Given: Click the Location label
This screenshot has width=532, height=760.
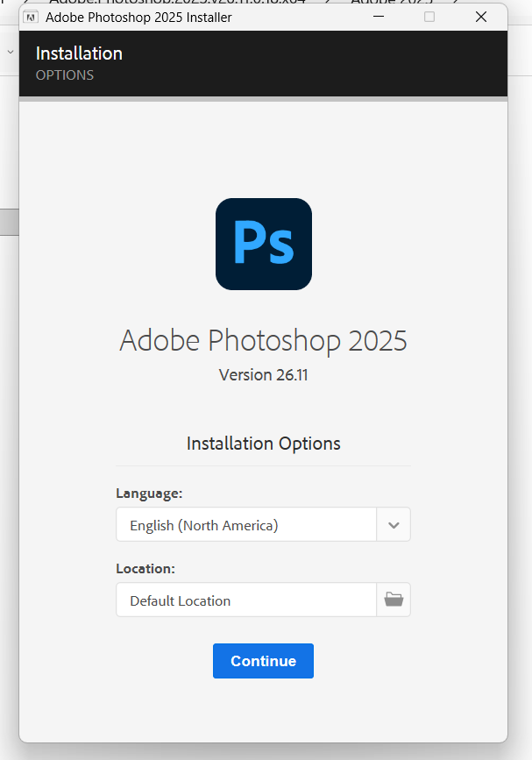Looking at the screenshot, I should click(x=145, y=569).
